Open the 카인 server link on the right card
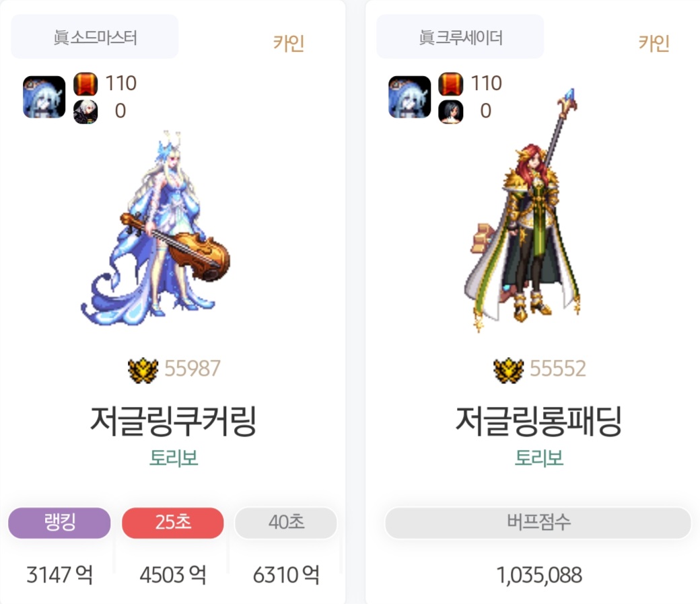Image resolution: width=700 pixels, height=604 pixels. (x=654, y=43)
